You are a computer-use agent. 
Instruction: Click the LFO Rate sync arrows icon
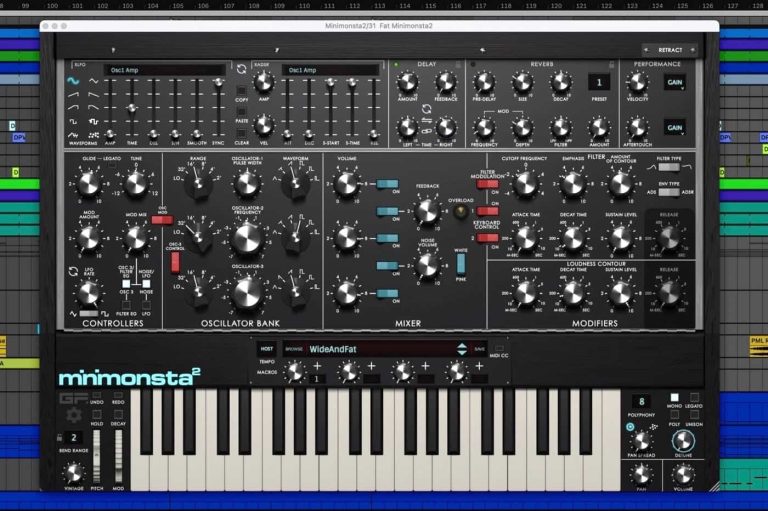(72, 271)
